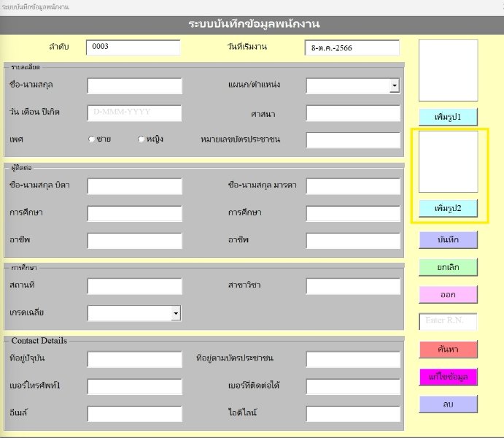Focus the หมายเลขบัตรประชาชน input field
This screenshot has width=504, height=438.
pos(353,140)
